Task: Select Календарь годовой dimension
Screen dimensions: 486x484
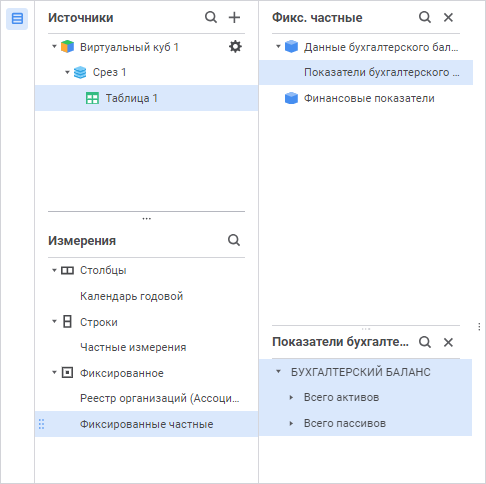Action: (x=132, y=296)
